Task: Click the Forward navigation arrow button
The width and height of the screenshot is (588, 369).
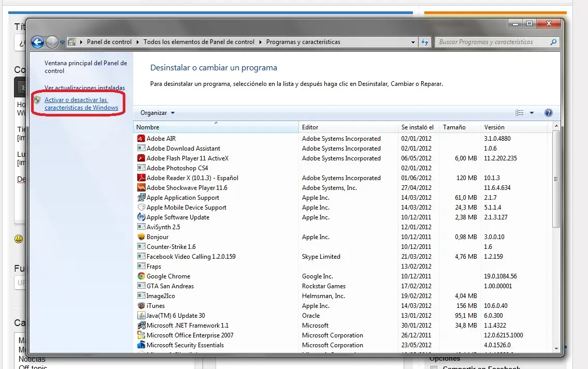Action: point(52,42)
